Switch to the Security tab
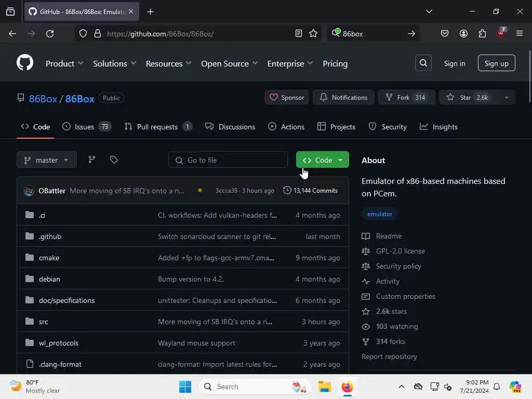The height and width of the screenshot is (399, 532). 388,127
